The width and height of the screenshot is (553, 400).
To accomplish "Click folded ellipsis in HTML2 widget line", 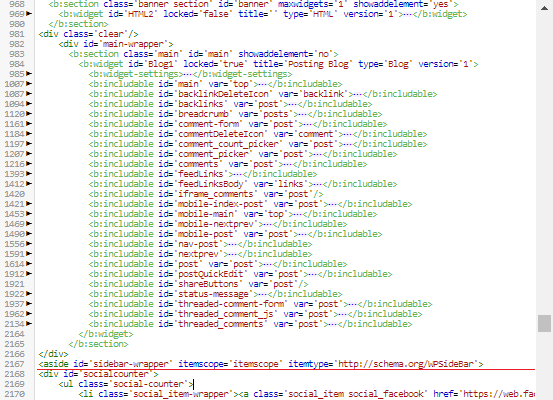I will 408,14.
